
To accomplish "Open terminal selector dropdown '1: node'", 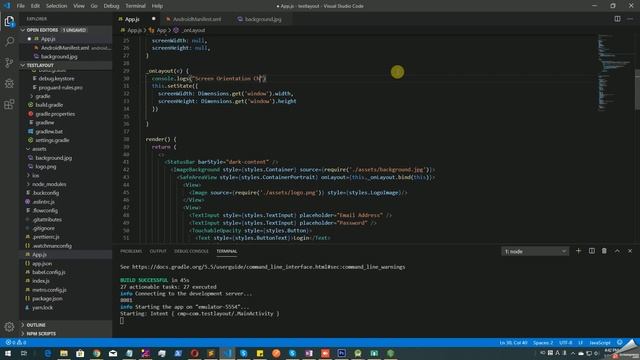I will coord(535,251).
